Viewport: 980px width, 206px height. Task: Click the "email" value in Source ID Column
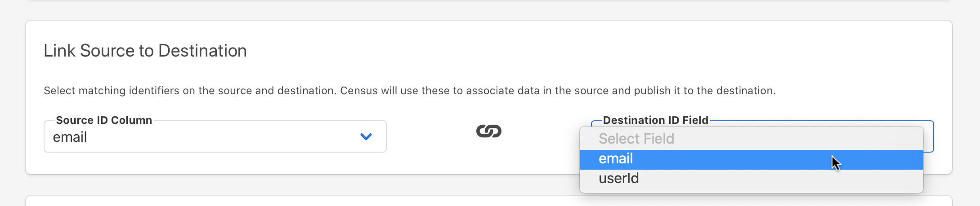click(x=70, y=137)
